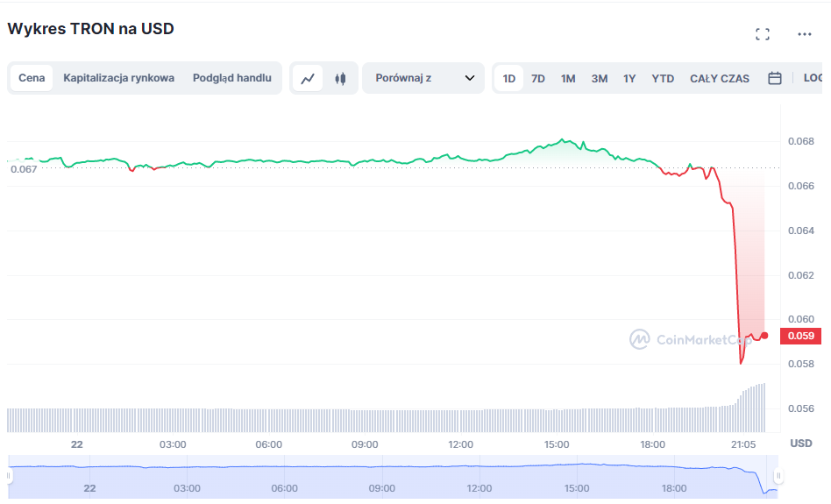Choose the 1M time range
Image resolution: width=831 pixels, height=504 pixels.
click(568, 78)
